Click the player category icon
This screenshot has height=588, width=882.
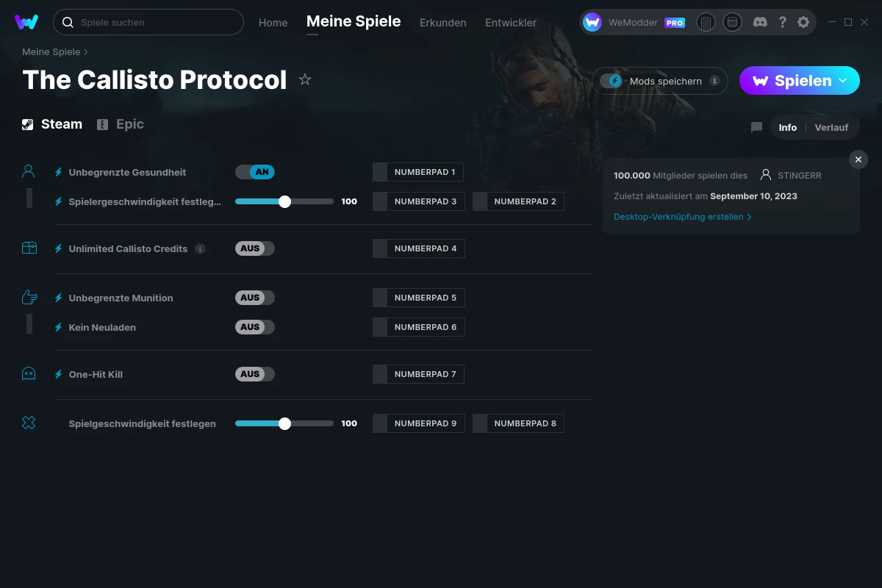(x=29, y=171)
